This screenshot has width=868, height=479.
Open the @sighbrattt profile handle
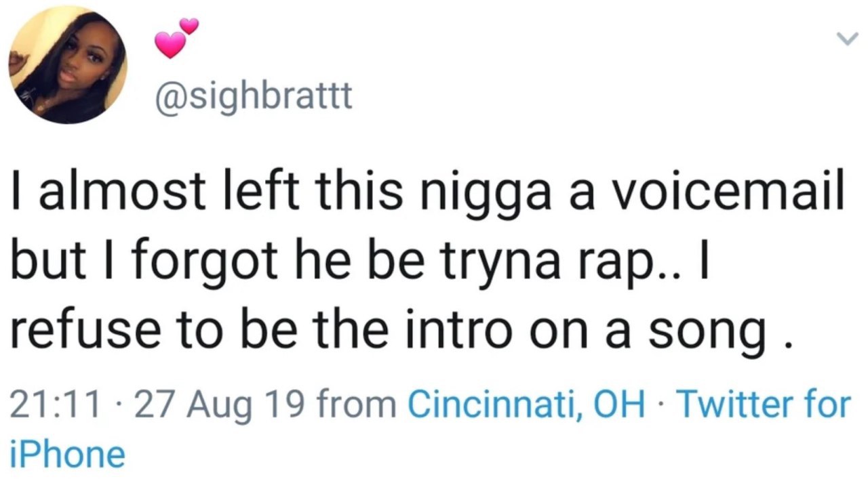(x=254, y=97)
